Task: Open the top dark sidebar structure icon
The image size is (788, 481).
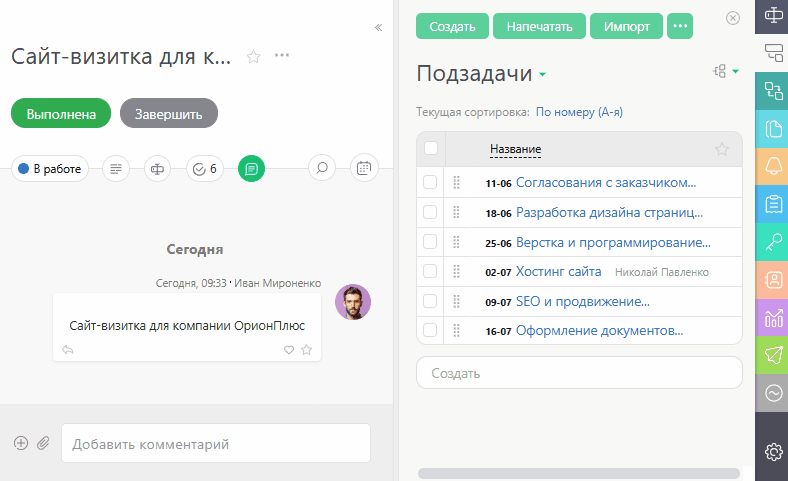Action: [x=773, y=15]
